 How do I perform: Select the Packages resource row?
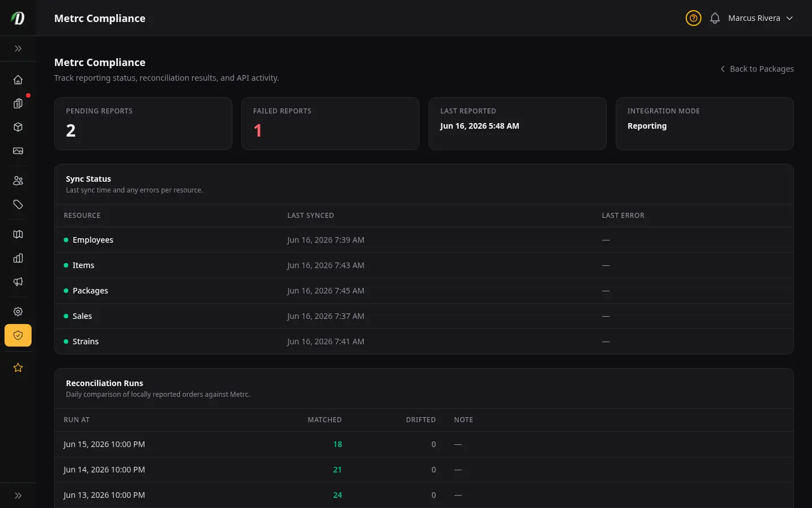[x=424, y=291]
